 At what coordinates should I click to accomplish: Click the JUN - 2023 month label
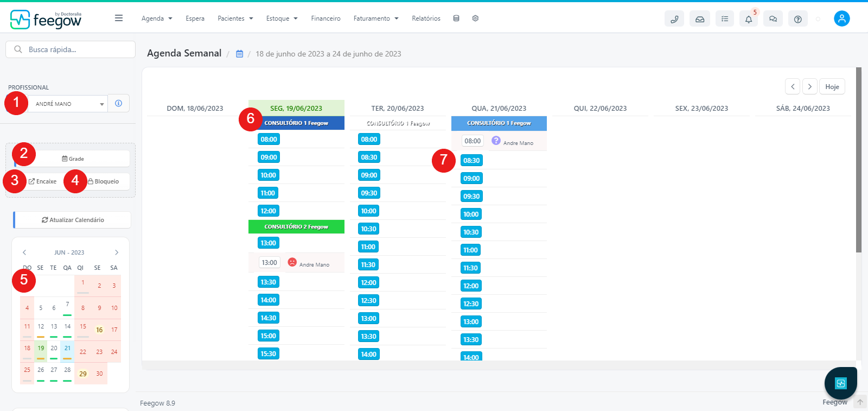pyautogui.click(x=69, y=252)
